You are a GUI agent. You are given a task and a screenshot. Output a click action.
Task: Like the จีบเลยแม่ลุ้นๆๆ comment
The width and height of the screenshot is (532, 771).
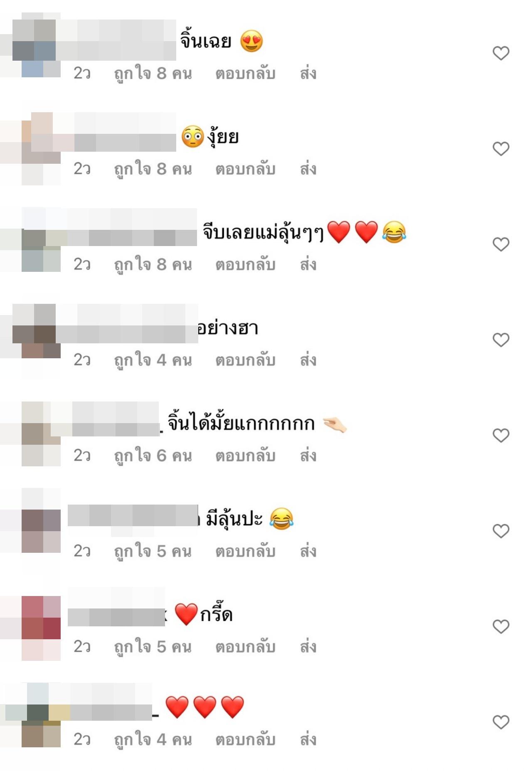click(501, 244)
